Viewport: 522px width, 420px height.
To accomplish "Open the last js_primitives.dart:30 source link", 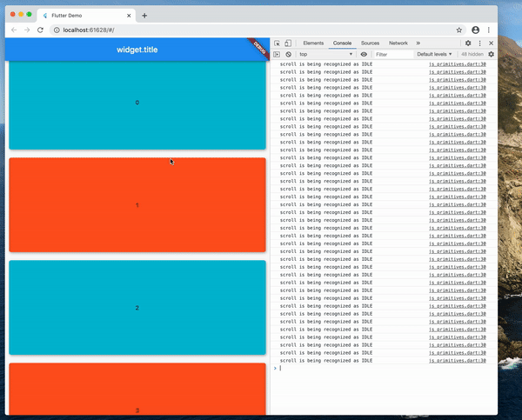I will (458, 361).
